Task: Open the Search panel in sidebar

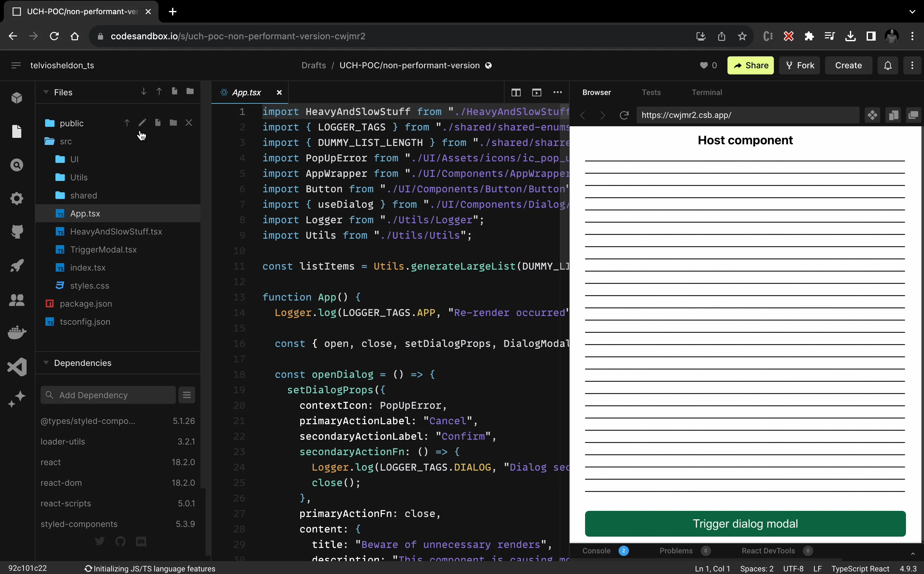Action: tap(17, 165)
